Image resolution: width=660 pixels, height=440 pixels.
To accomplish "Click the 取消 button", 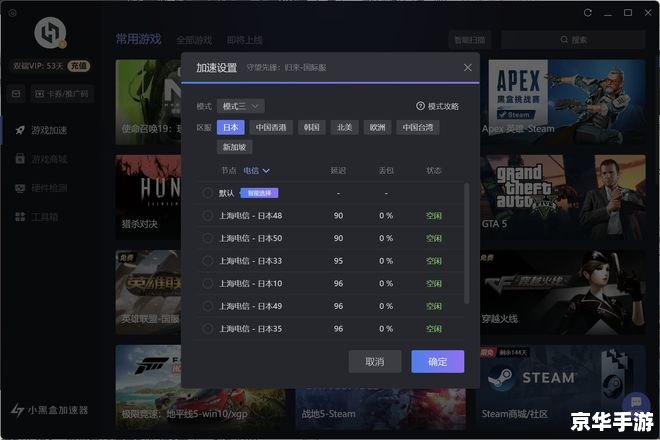I will coord(375,361).
